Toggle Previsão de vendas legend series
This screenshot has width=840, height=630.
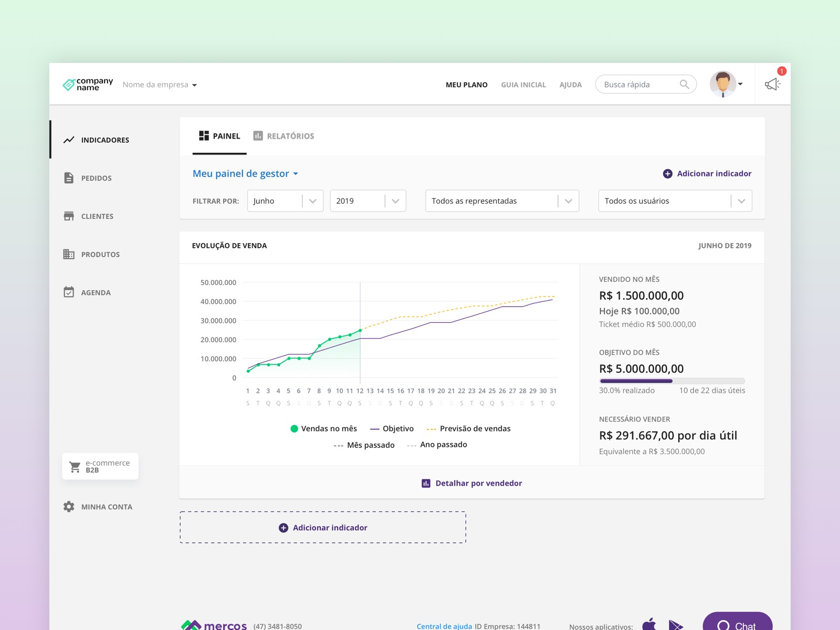468,428
